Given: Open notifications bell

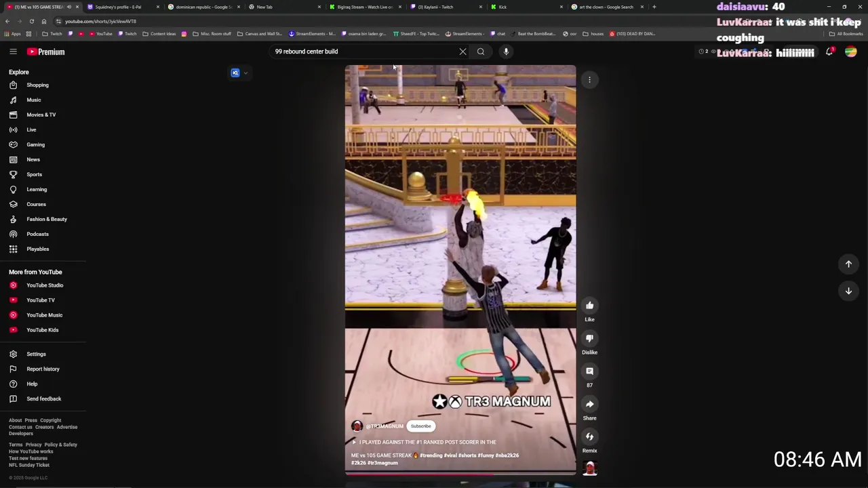Looking at the screenshot, I should click(829, 52).
